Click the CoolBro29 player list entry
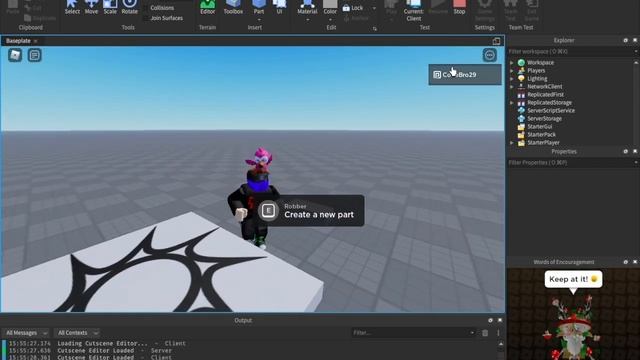Viewport: 640px width, 360px height. [x=465, y=75]
